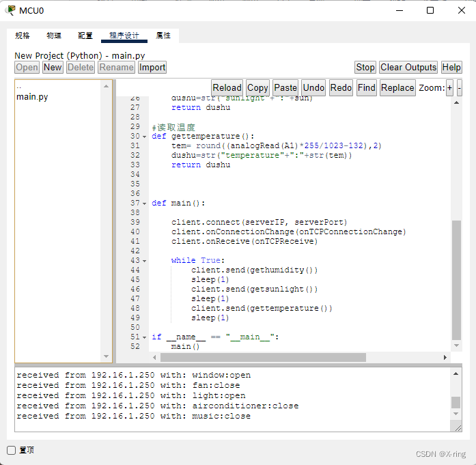The image size is (476, 465).
Task: Click the Open project button
Action: tap(27, 67)
